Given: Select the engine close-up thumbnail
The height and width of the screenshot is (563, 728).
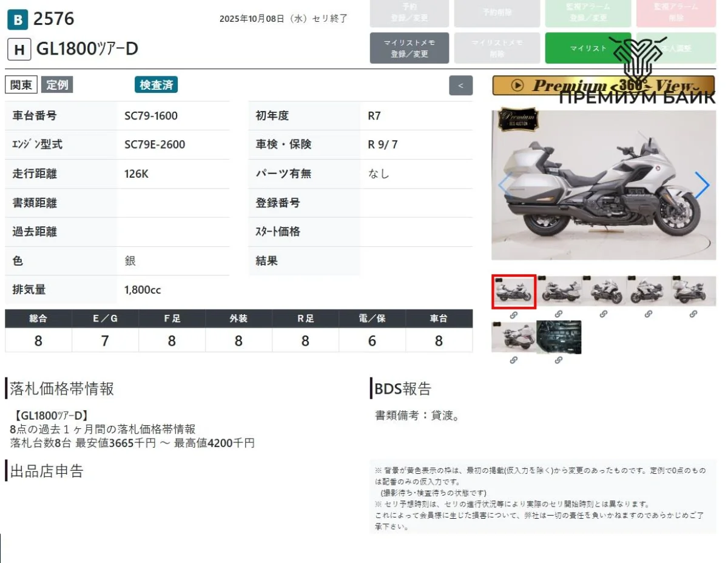Looking at the screenshot, I should (558, 337).
